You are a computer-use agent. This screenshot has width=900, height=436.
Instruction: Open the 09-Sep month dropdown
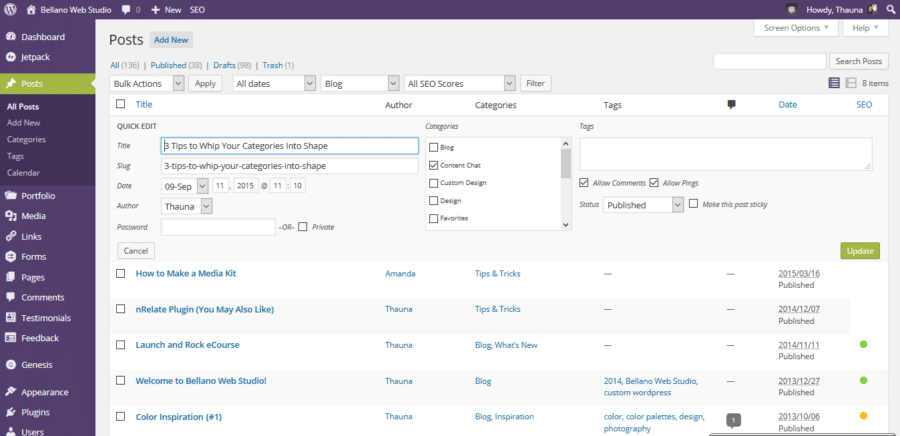coord(185,186)
